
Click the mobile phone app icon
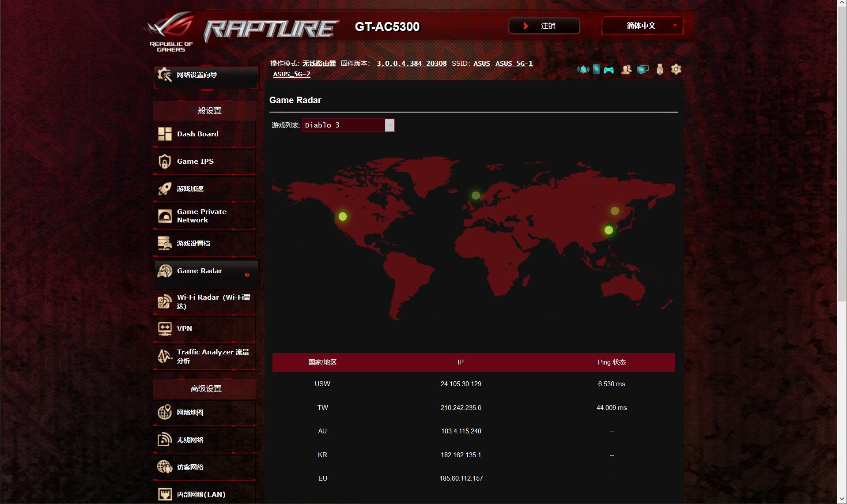click(x=596, y=69)
